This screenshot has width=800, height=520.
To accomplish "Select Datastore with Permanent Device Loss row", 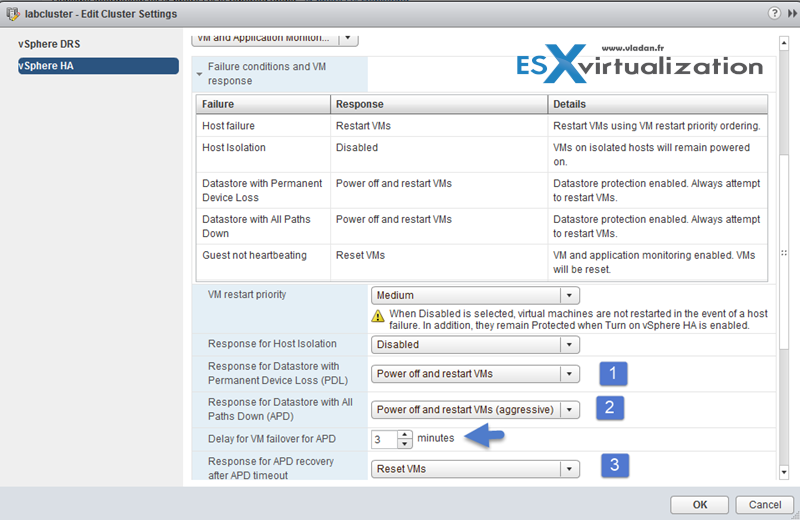I will click(x=482, y=190).
